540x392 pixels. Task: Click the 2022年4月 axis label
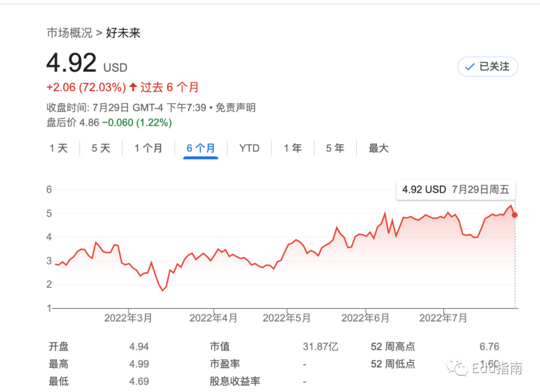(213, 318)
